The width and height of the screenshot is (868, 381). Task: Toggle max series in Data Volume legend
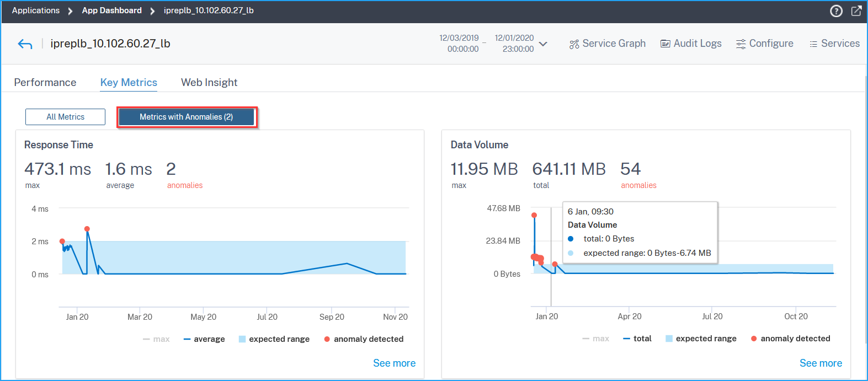coord(596,339)
